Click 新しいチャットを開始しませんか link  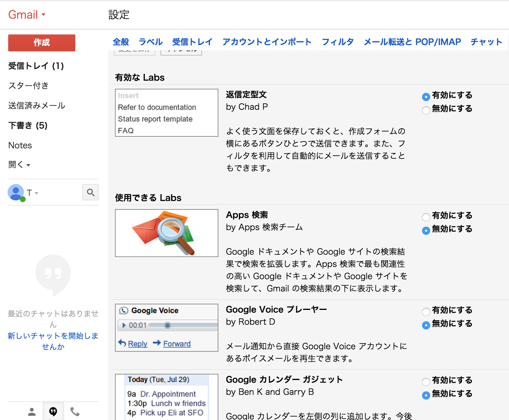pos(53,341)
